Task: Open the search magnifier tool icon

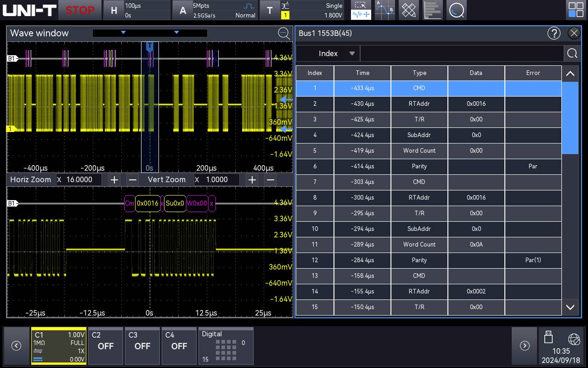Action: pyautogui.click(x=457, y=10)
